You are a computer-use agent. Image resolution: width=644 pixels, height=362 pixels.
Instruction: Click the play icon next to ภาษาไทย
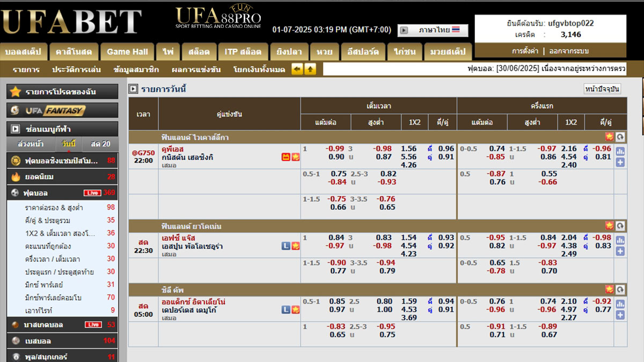[404, 31]
